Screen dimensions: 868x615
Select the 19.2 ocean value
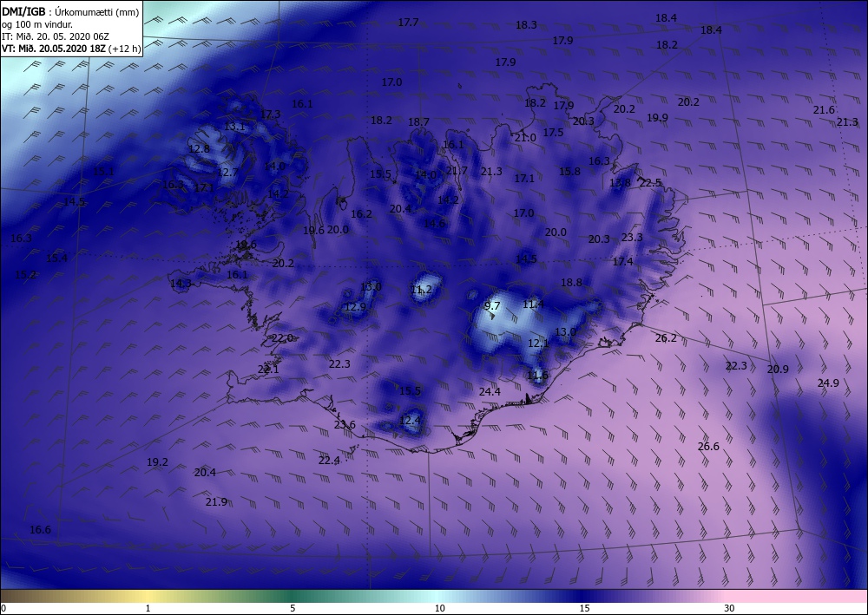[157, 461]
